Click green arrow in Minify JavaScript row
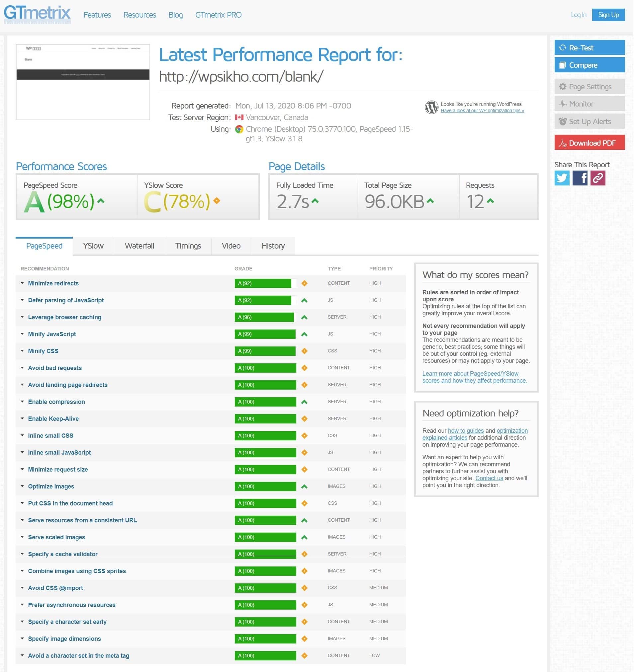634x672 pixels. point(305,334)
